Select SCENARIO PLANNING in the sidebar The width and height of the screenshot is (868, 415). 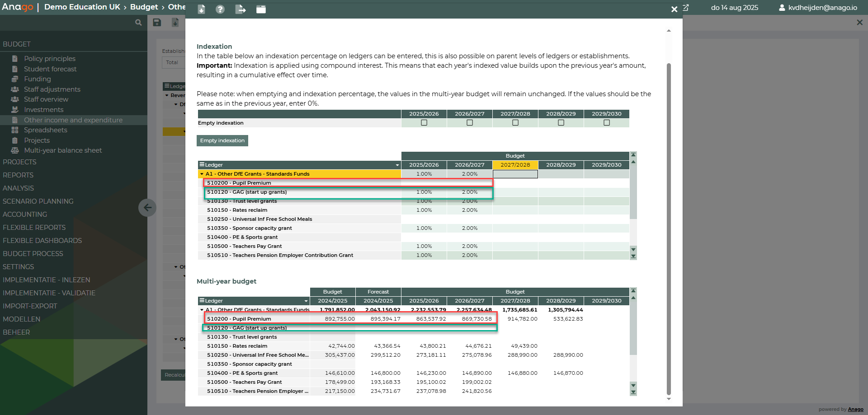(38, 201)
